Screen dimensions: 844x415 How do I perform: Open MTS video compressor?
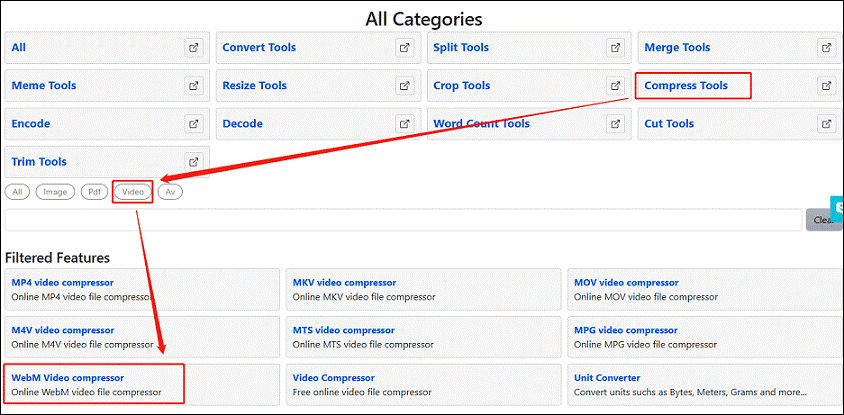(x=343, y=330)
